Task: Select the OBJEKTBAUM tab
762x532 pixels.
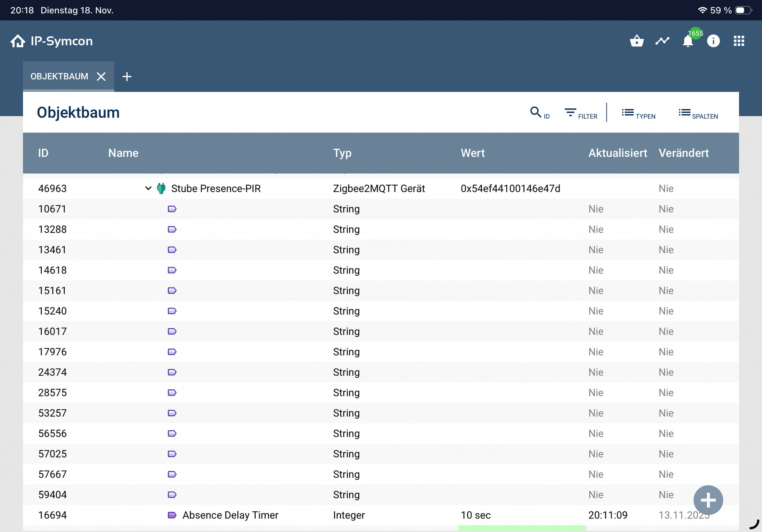Action: click(x=59, y=76)
